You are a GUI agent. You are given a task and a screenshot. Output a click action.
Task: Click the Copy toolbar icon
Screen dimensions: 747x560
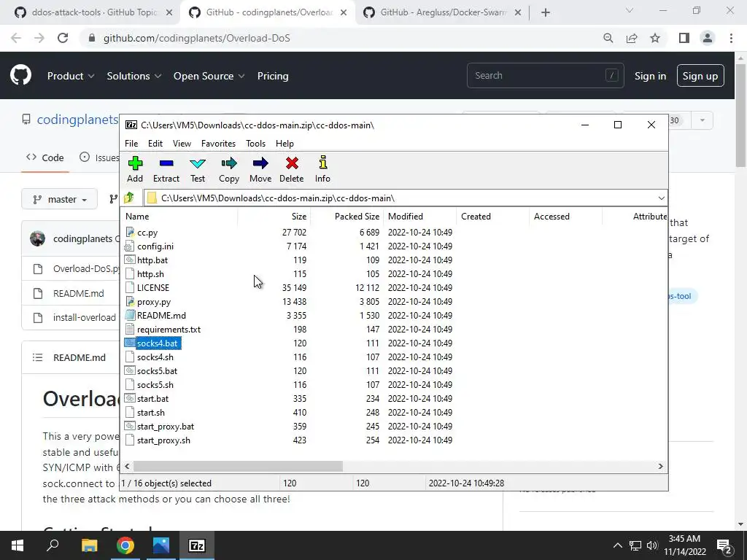(x=228, y=169)
